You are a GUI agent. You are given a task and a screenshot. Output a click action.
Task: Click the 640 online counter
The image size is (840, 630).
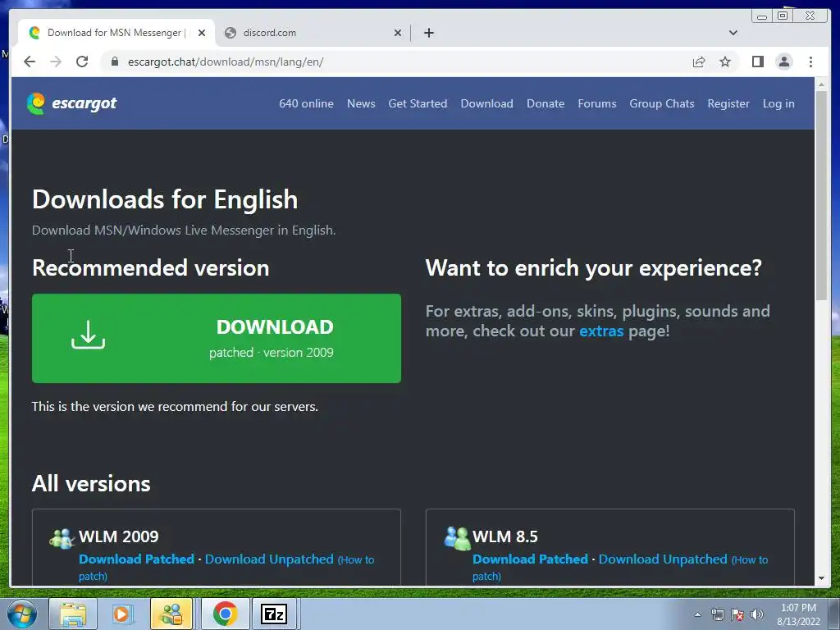click(x=306, y=103)
